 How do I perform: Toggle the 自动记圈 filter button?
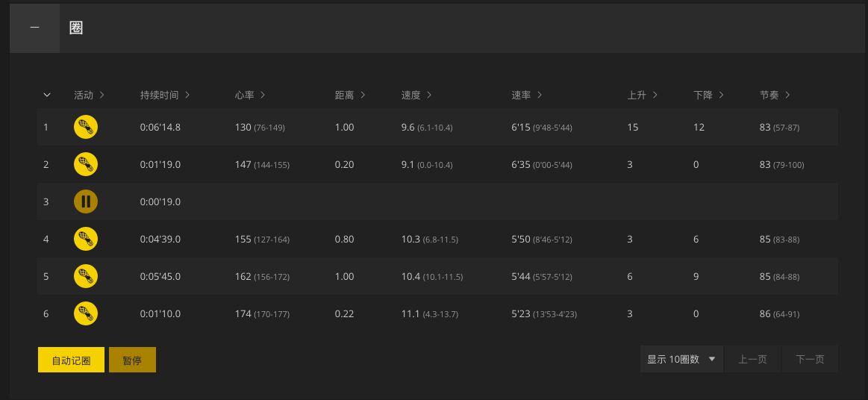pos(71,360)
